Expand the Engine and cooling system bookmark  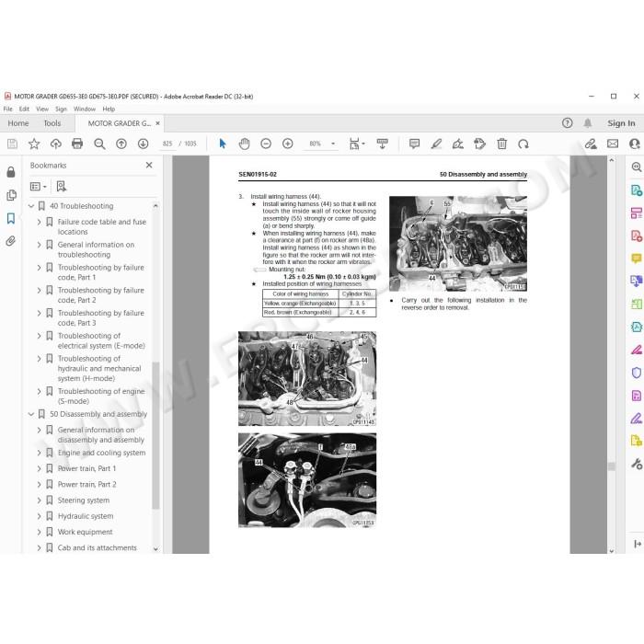coord(39,453)
